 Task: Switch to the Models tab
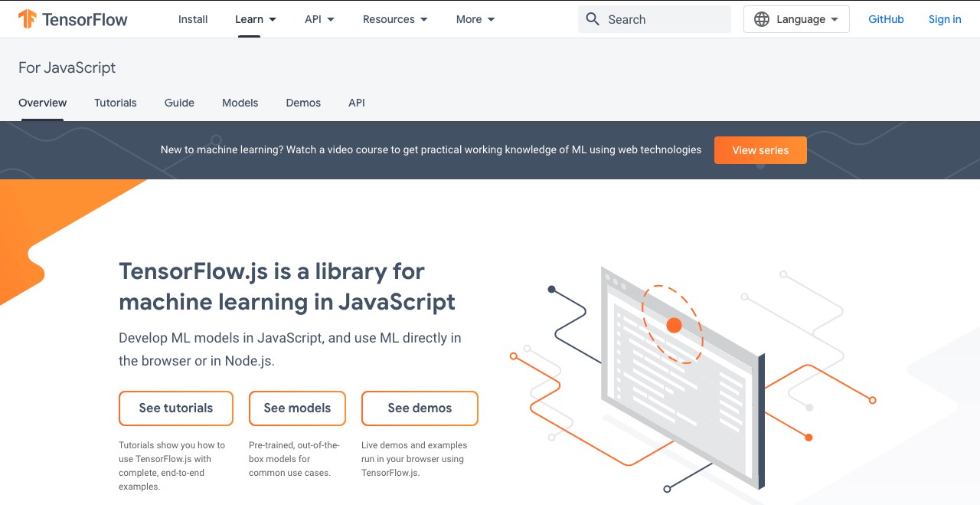coord(240,103)
